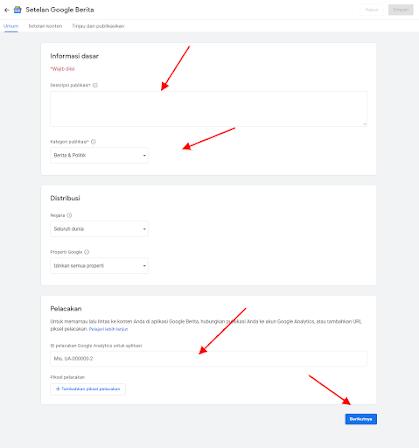Screen dimensions: 419x448
Task: Click plus icon on Tambahkan piksel pelacakan
Action: [x=58, y=389]
